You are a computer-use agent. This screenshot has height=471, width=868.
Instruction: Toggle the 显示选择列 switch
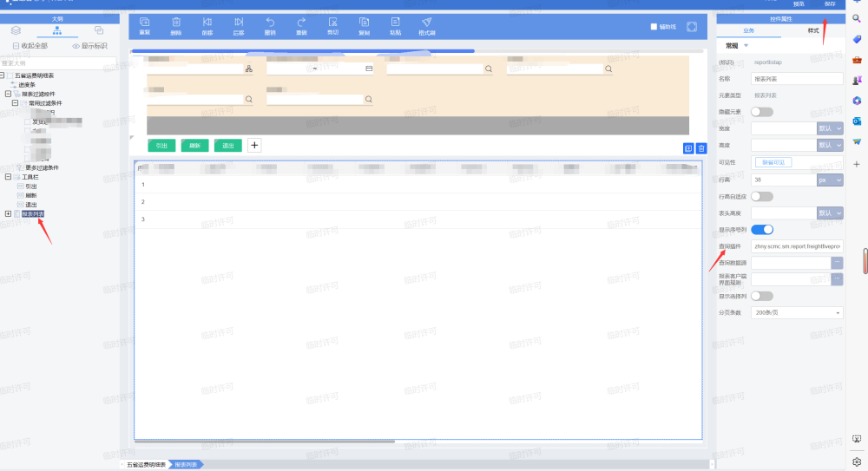pyautogui.click(x=762, y=296)
